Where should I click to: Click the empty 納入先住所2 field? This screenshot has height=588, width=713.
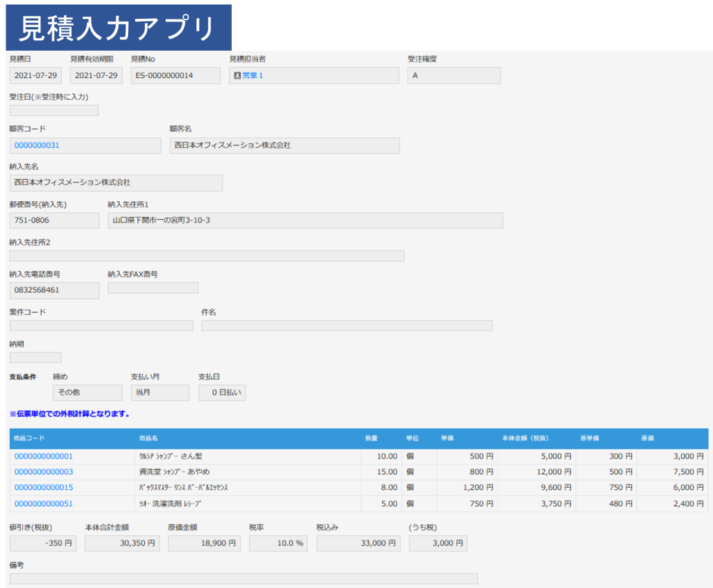coord(207,255)
